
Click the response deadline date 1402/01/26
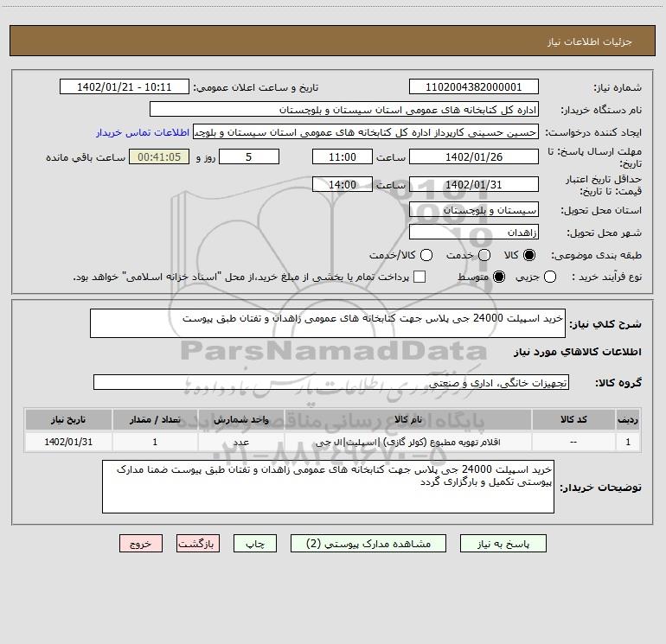[x=474, y=156]
